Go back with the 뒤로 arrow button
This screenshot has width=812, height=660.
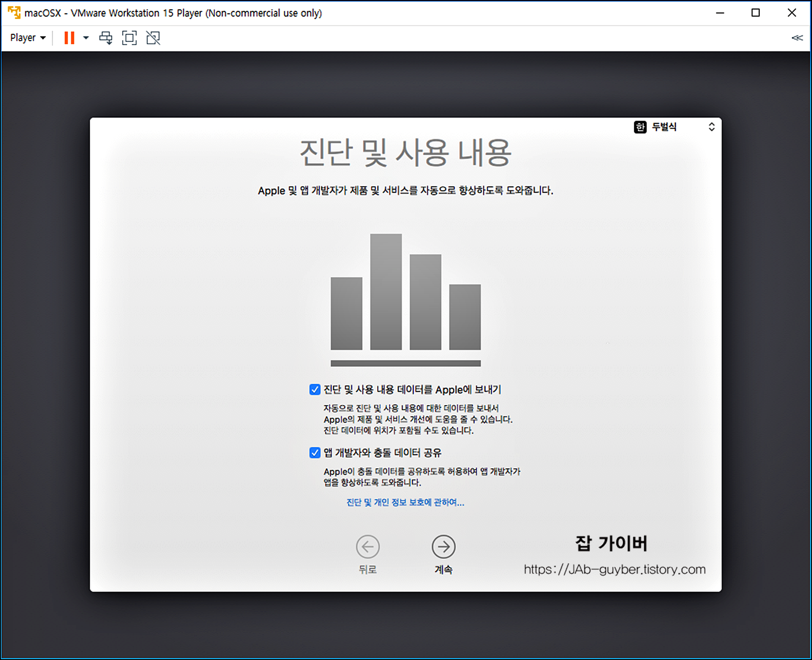point(368,547)
